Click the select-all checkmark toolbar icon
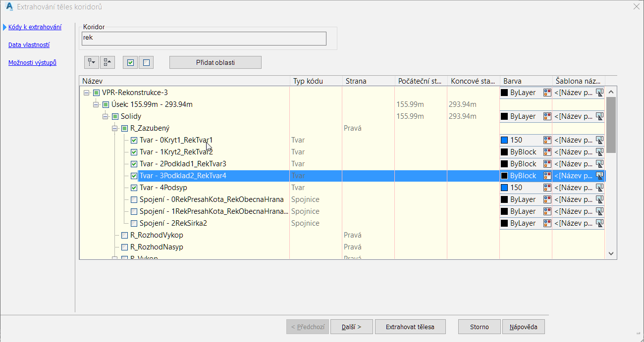The width and height of the screenshot is (644, 342). (x=130, y=62)
